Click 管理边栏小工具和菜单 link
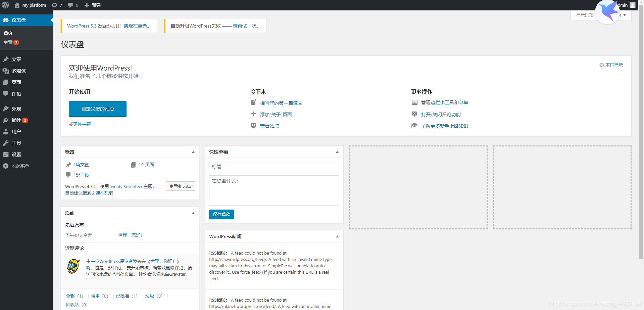The width and height of the screenshot is (644, 310). 445,102
